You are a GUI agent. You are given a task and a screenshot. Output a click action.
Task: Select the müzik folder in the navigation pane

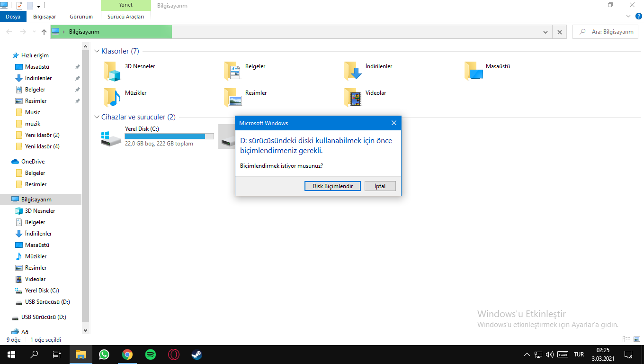pos(33,124)
